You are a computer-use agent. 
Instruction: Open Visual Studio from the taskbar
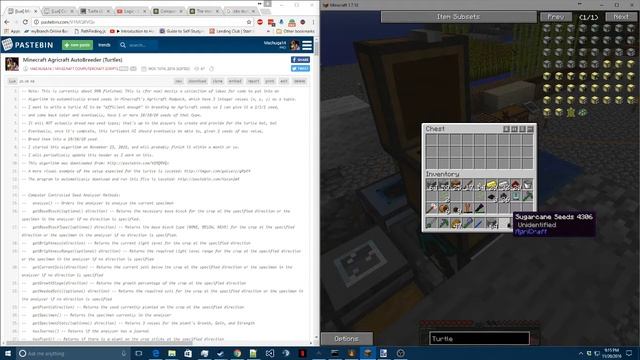point(270,353)
